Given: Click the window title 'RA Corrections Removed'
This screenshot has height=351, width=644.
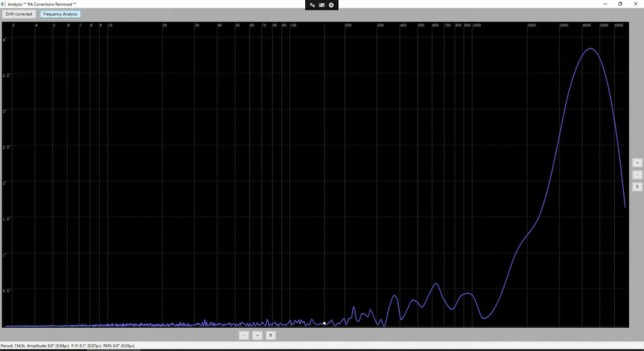Looking at the screenshot, I should (x=49, y=4).
